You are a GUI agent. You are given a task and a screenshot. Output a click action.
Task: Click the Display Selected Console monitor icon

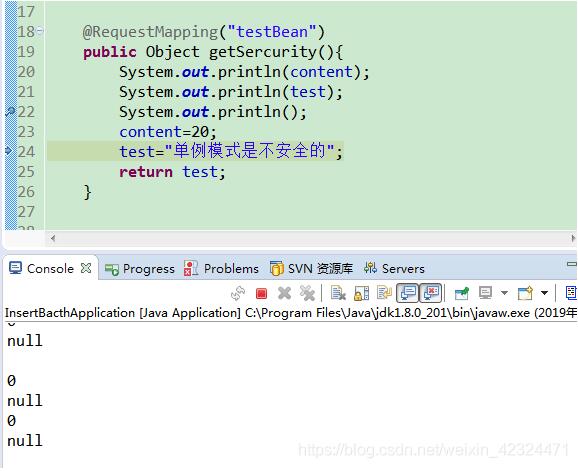point(485,293)
